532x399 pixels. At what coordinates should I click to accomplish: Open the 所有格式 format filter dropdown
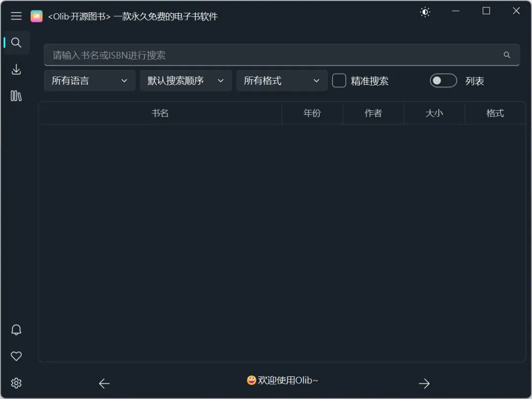click(x=282, y=80)
